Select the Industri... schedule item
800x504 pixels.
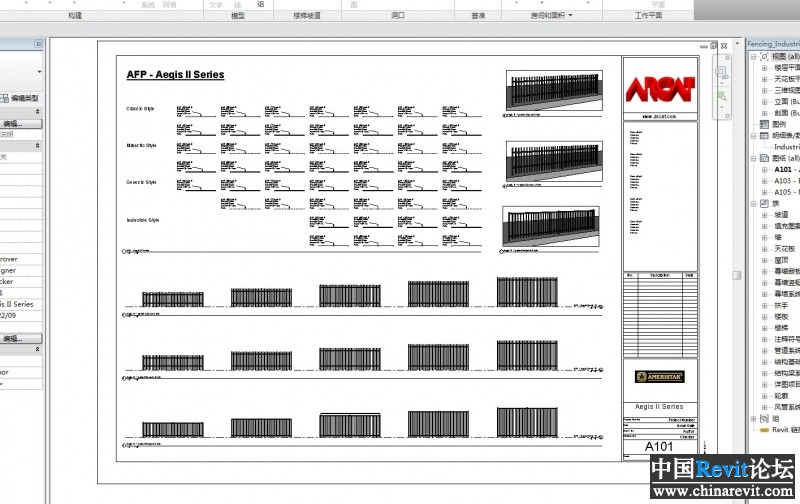click(x=787, y=147)
